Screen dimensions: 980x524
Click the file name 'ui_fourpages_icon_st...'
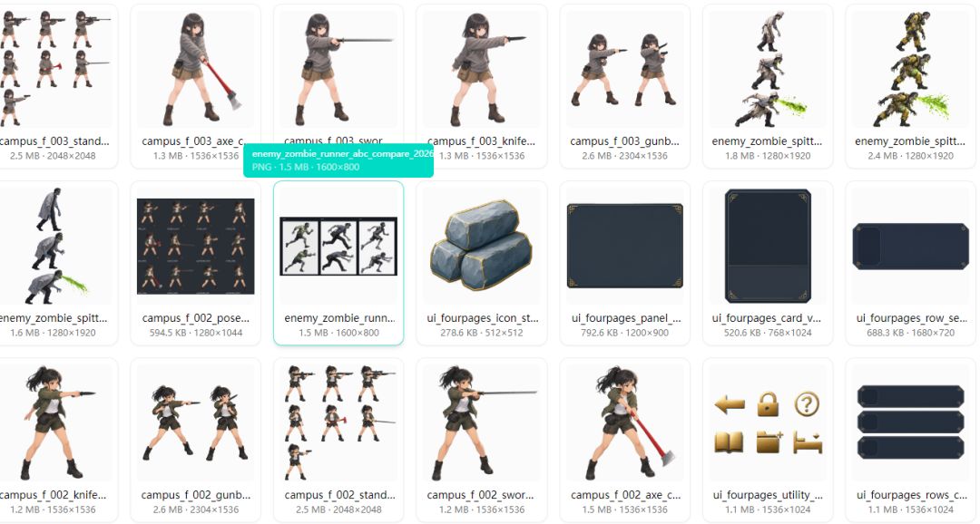point(482,318)
